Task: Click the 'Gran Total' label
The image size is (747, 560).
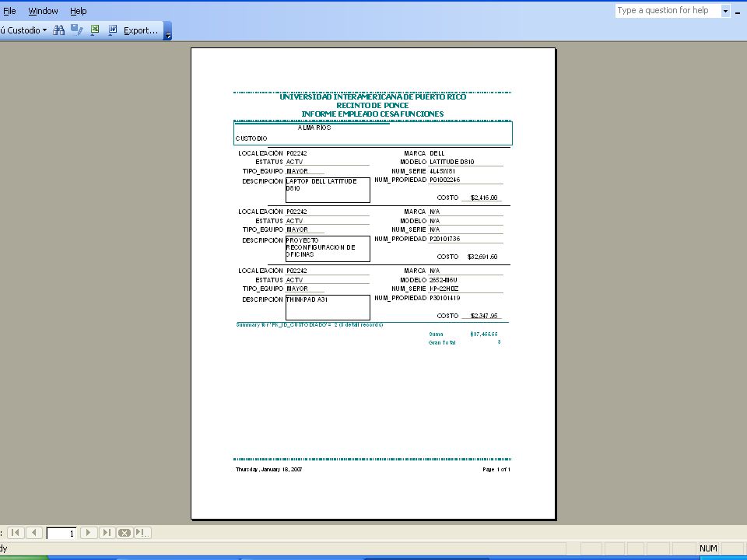Action: click(442, 342)
